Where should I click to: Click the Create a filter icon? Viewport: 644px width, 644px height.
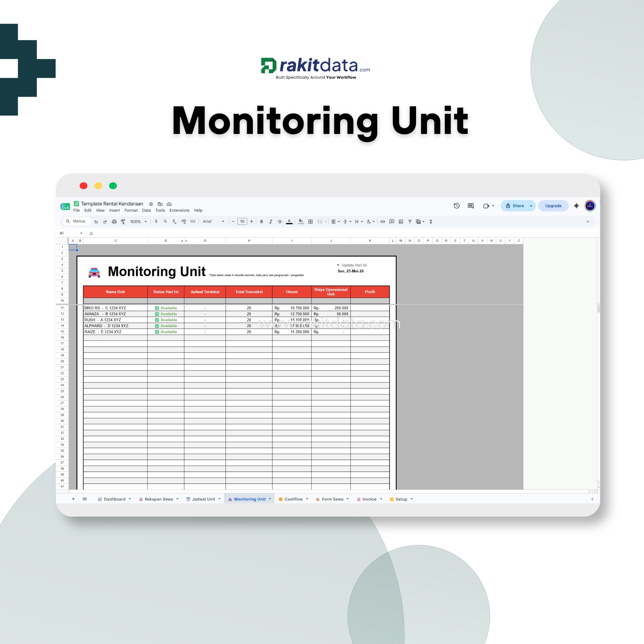coord(410,221)
